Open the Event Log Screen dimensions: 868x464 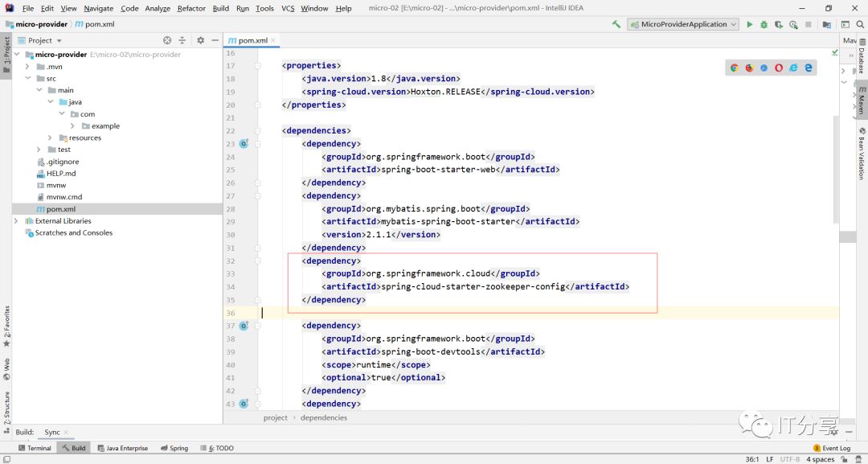832,448
